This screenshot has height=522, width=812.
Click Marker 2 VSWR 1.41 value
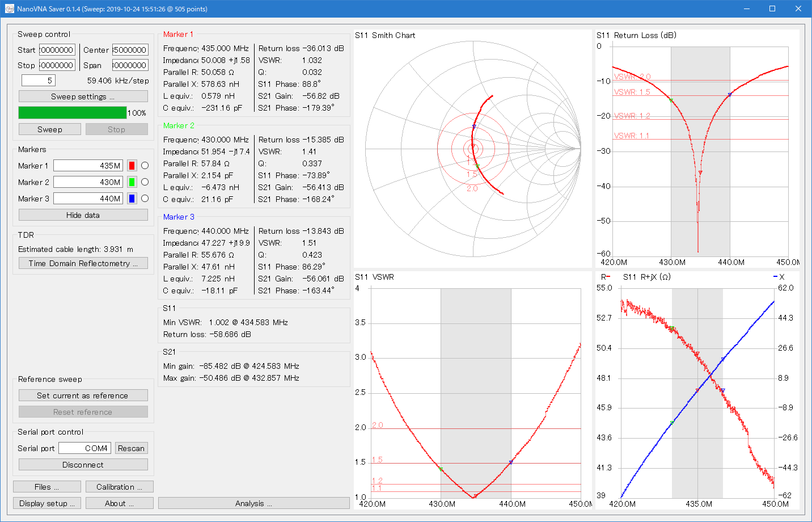[x=310, y=151]
